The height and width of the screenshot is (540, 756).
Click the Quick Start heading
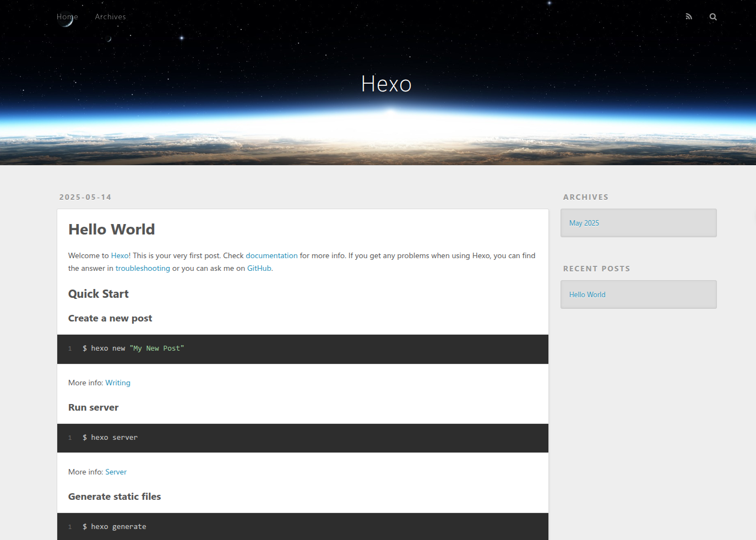[x=99, y=294]
